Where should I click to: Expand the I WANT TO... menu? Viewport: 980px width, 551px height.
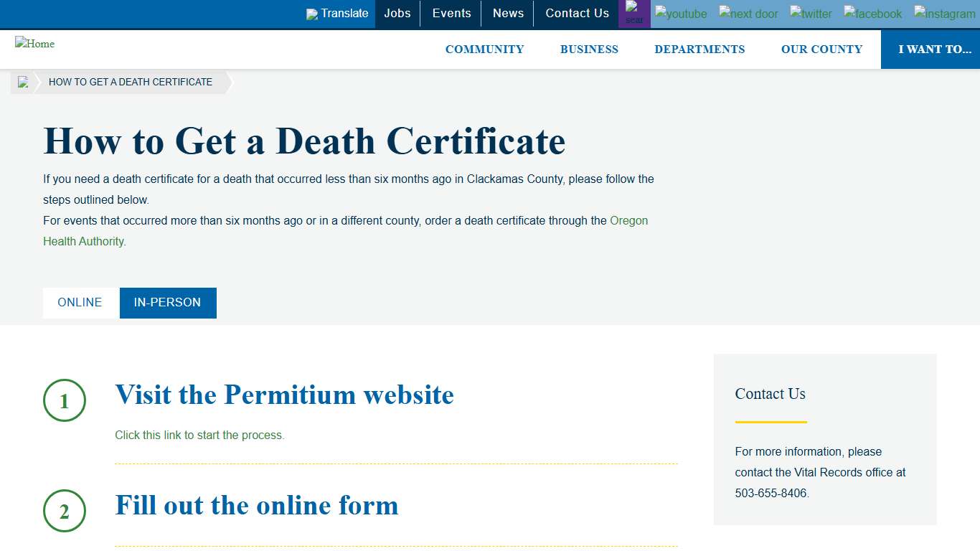(x=934, y=49)
